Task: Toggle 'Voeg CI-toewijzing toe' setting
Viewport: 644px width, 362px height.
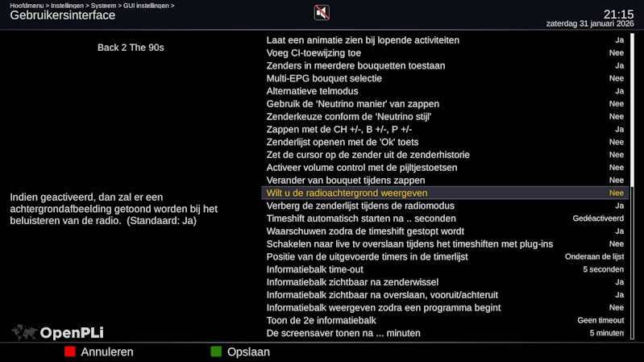Action: click(x=616, y=53)
